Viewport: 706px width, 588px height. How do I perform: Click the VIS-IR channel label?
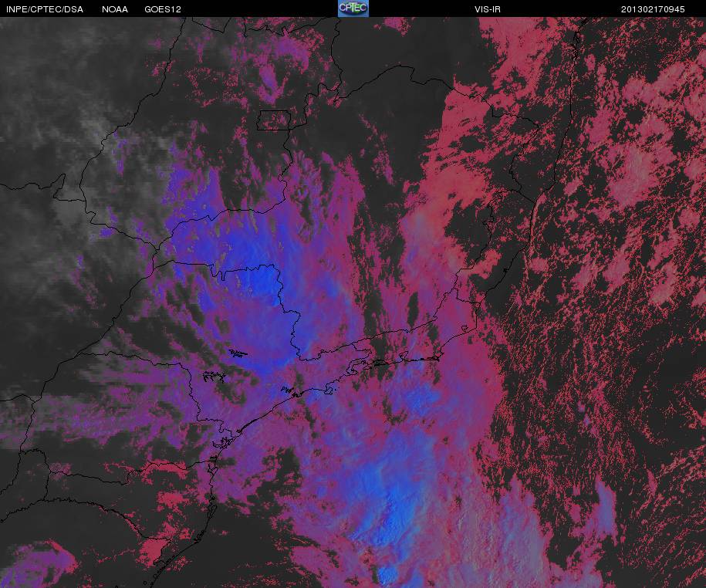click(x=487, y=9)
